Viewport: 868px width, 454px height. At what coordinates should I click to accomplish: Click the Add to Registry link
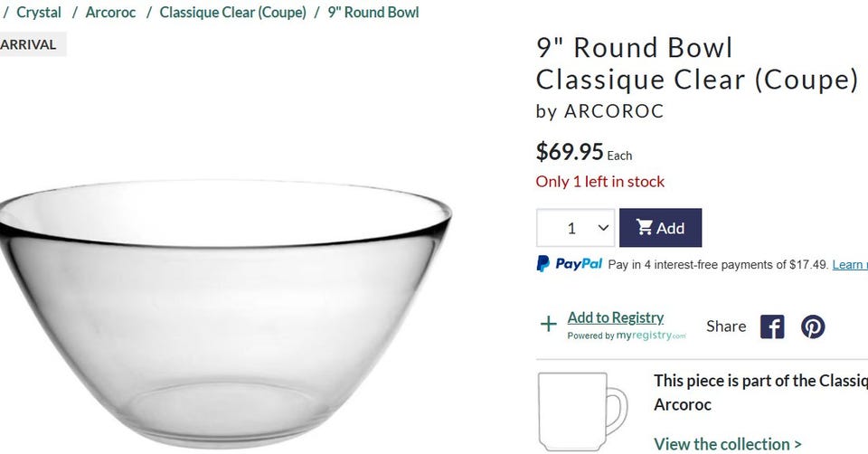tap(616, 317)
